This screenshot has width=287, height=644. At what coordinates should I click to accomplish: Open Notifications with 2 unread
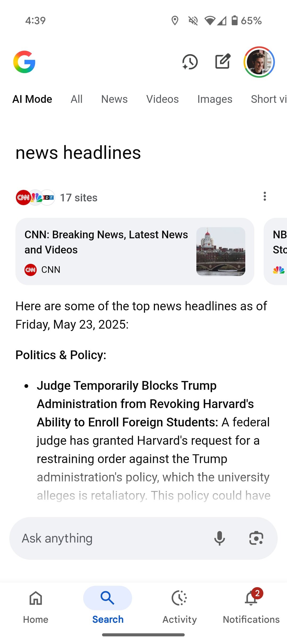coord(251,606)
